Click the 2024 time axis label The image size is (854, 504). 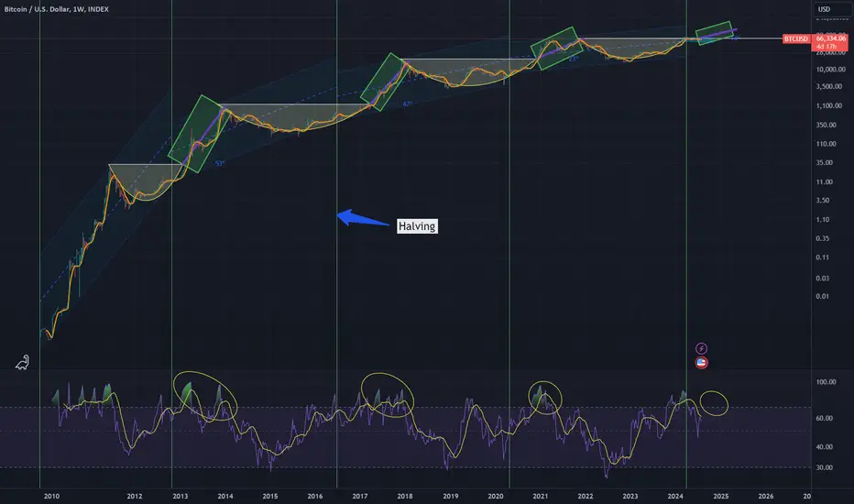[675, 497]
